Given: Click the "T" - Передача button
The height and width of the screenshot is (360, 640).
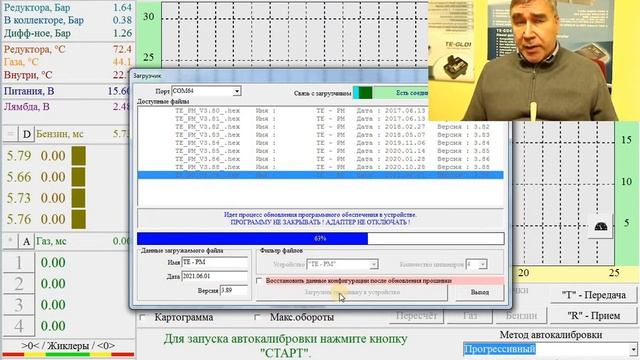Looking at the screenshot, I should 593,295.
